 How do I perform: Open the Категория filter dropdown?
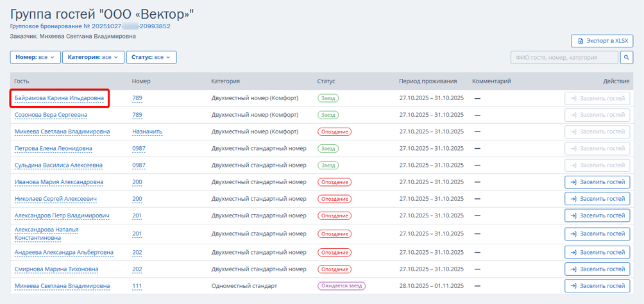[x=93, y=58]
